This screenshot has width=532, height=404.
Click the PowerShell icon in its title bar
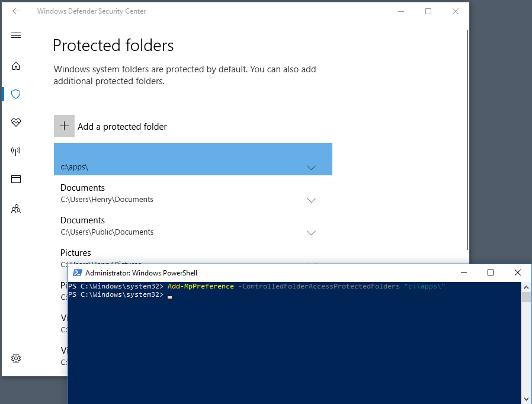point(77,273)
